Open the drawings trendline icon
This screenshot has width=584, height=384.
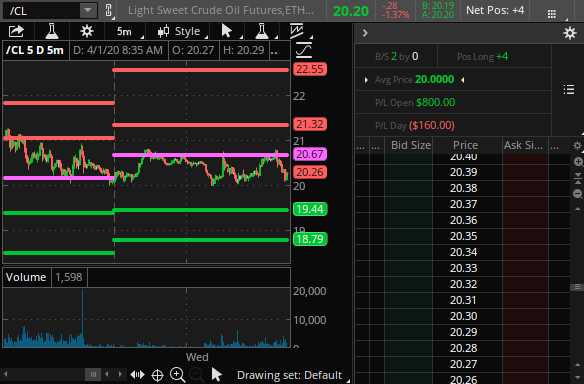297,31
